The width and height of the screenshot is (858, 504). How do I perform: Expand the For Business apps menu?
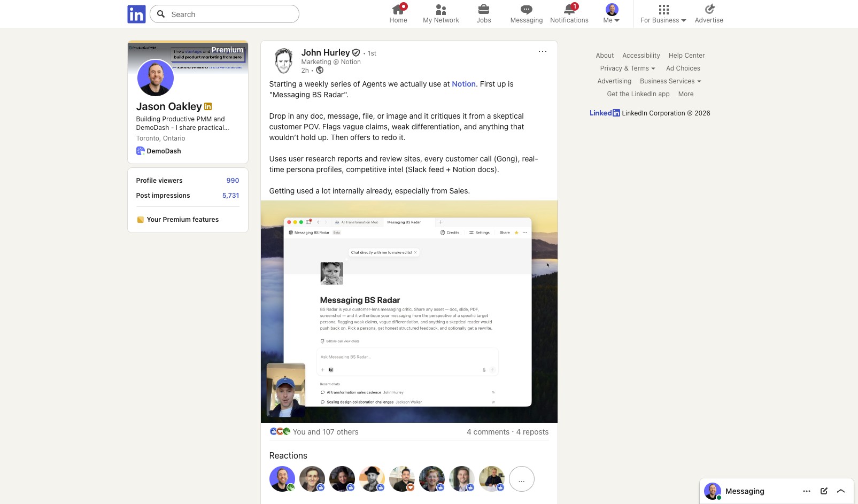pos(663,14)
